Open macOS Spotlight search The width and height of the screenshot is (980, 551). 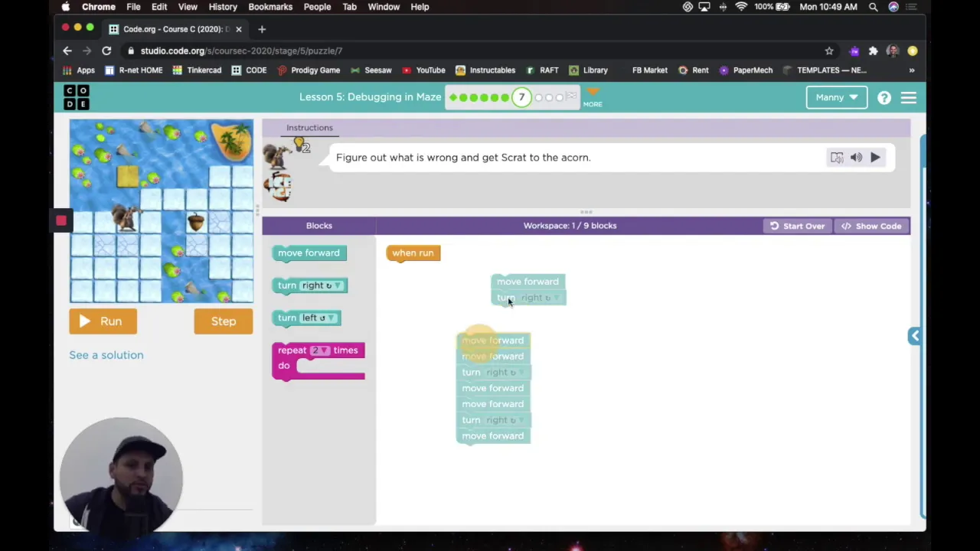(x=874, y=7)
